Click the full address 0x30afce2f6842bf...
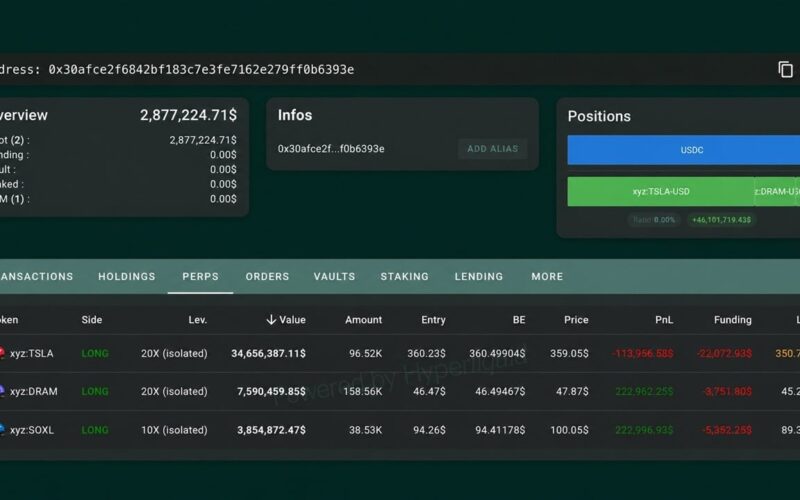800x500 pixels. tap(201, 69)
